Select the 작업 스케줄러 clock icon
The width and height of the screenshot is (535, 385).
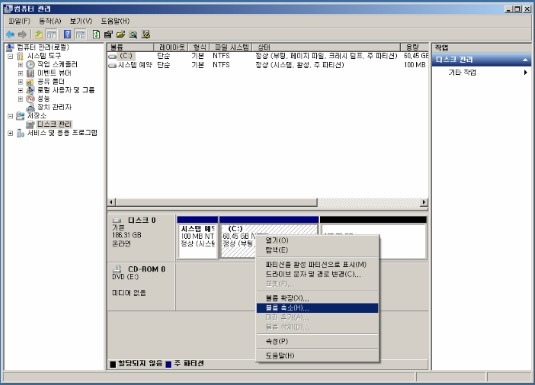point(30,65)
